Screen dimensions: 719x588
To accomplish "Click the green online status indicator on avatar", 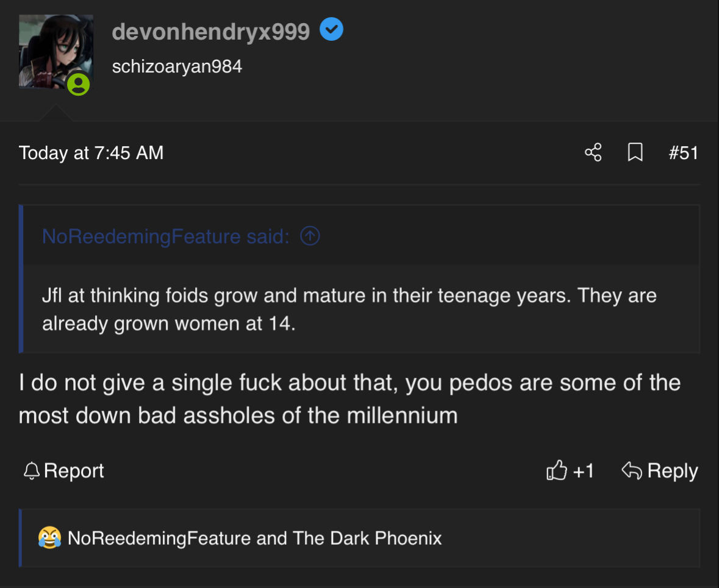I will click(78, 84).
